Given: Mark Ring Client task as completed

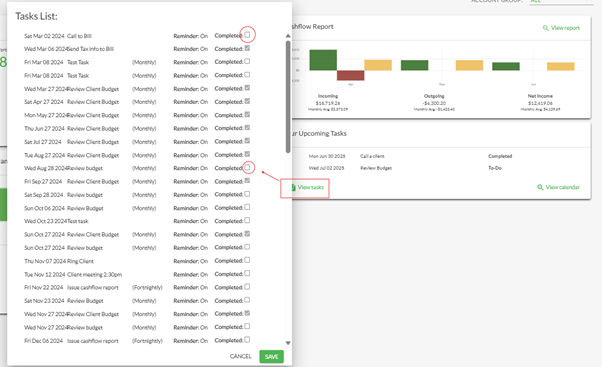Looking at the screenshot, I should pos(247,260).
